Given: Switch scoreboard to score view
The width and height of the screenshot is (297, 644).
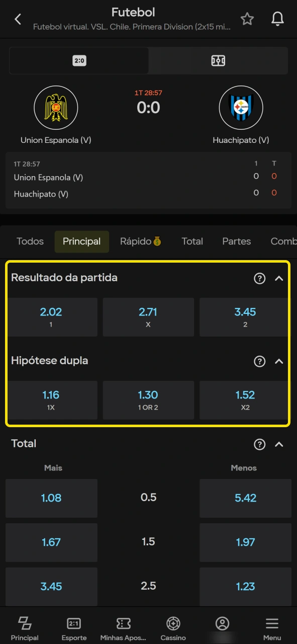Looking at the screenshot, I should click(x=79, y=60).
